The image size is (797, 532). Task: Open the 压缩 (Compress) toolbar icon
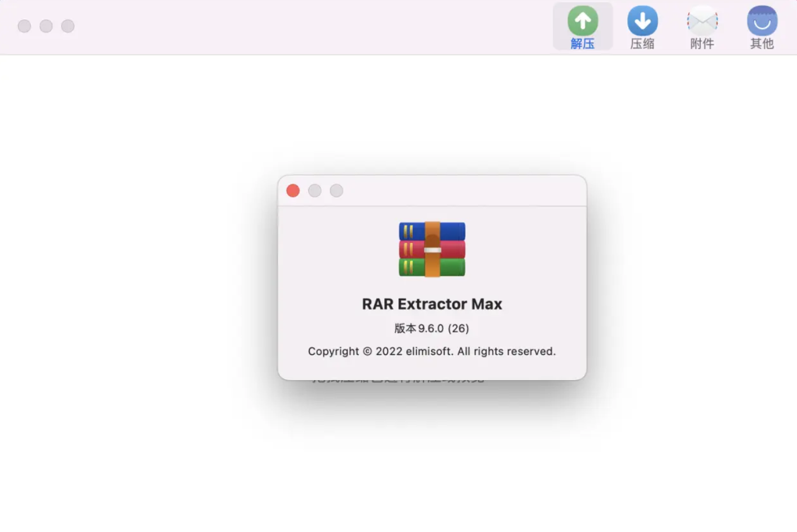pos(642,26)
